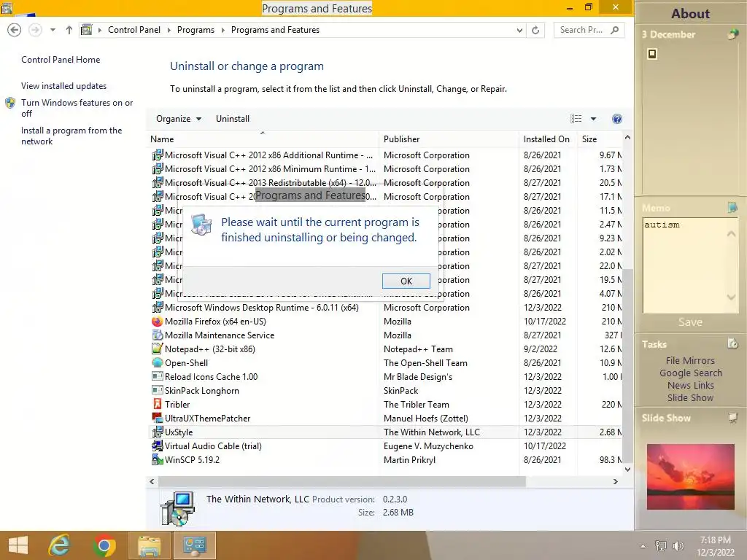Click the horizontal scrollbar thumb
Screen dimensions: 747x560
(x=342, y=481)
